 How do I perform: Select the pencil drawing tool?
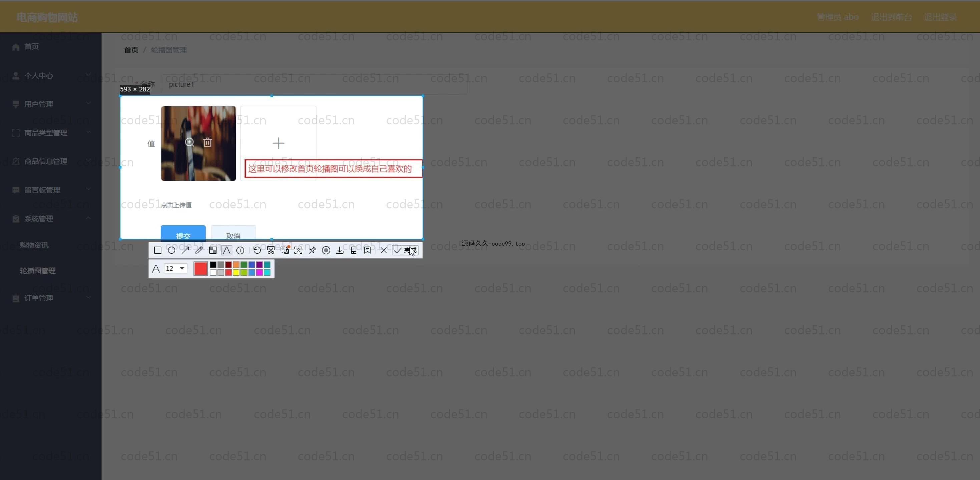coord(199,250)
